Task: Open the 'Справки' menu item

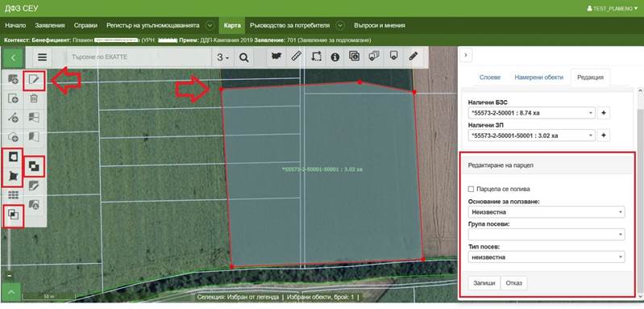Action: (85, 26)
